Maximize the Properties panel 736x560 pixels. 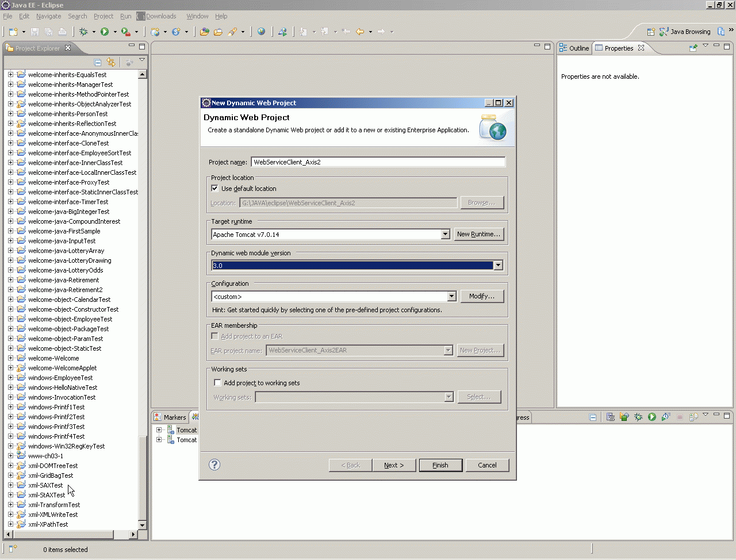coord(727,46)
